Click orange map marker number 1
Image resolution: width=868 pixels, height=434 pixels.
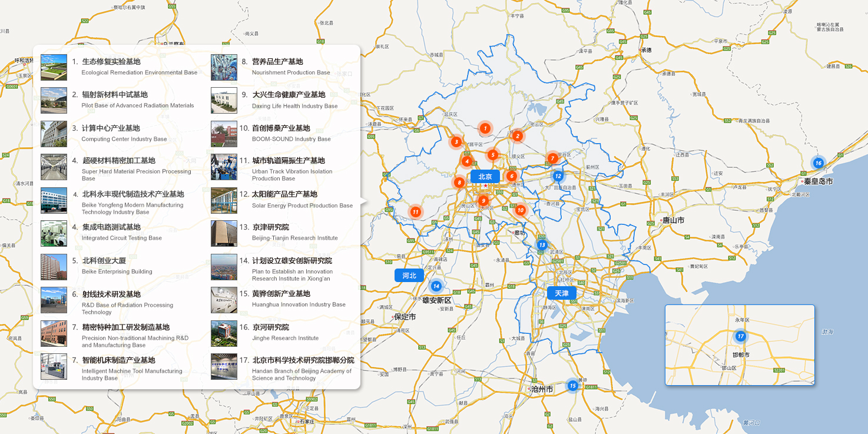485,128
